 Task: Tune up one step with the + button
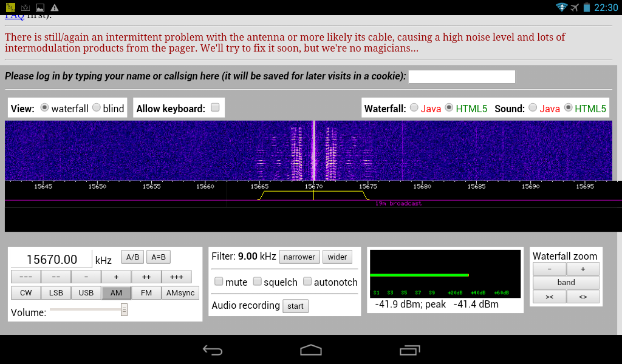(x=116, y=277)
